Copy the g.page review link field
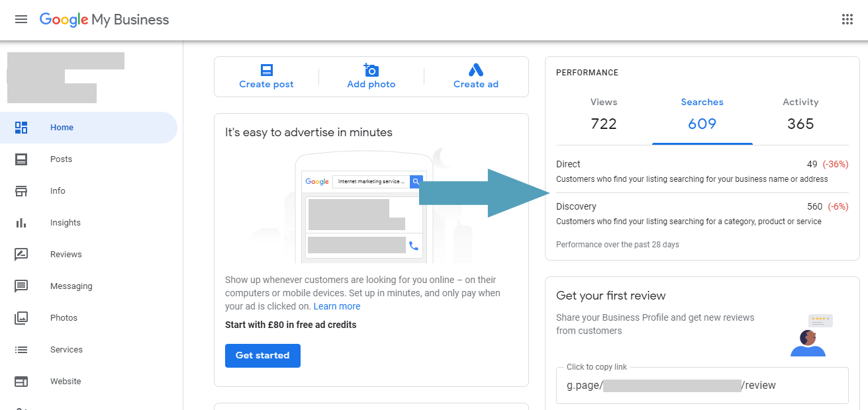Image resolution: width=868 pixels, height=410 pixels. tap(702, 386)
